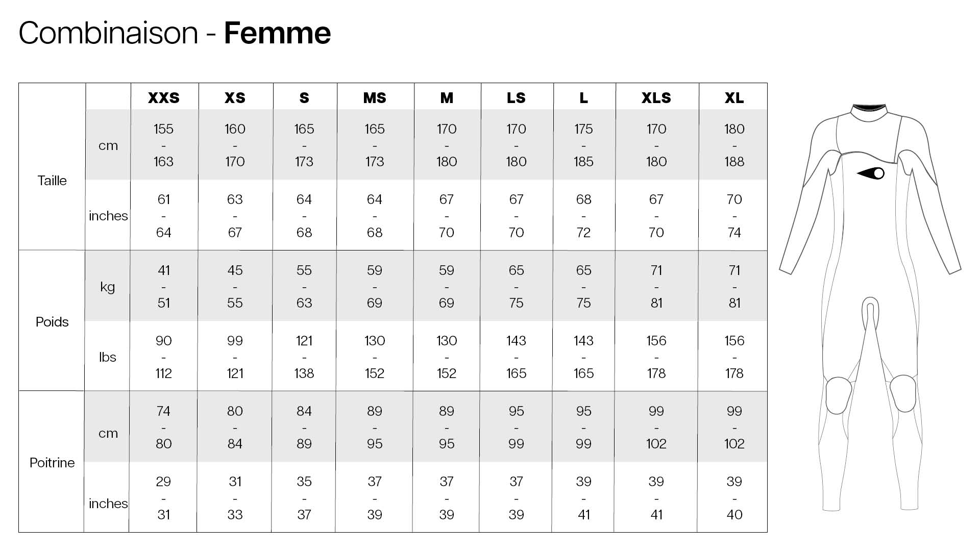
Task: Click the Combinaison - Femme title
Action: point(175,33)
